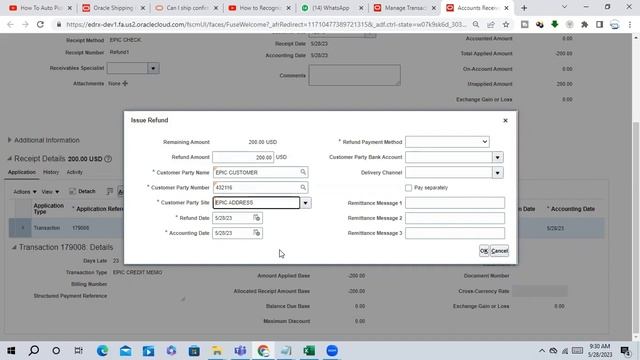Switch to Oracle Shipping browser tab

point(113,8)
